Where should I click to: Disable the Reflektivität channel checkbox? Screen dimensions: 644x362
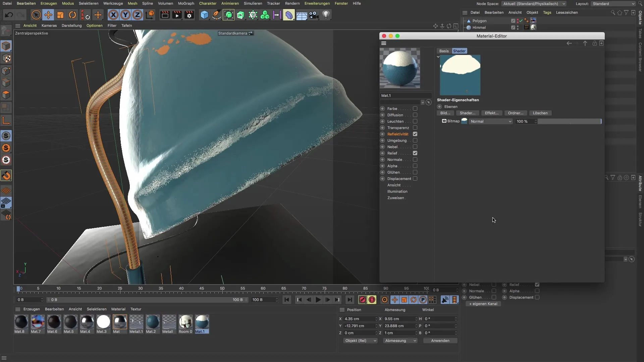tap(415, 134)
